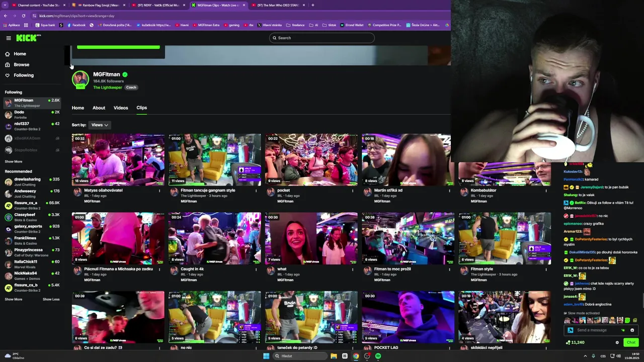Reload the browser page
Screen dimensions: 644x362
click(23, 16)
